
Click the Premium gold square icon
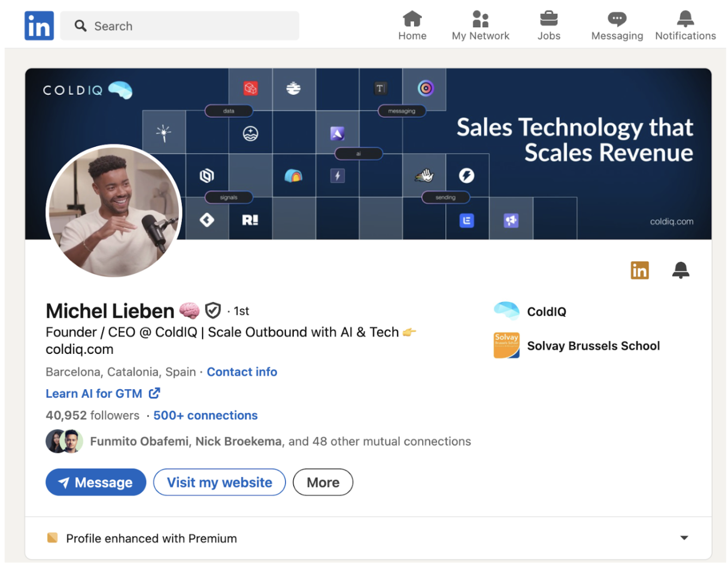click(x=52, y=538)
